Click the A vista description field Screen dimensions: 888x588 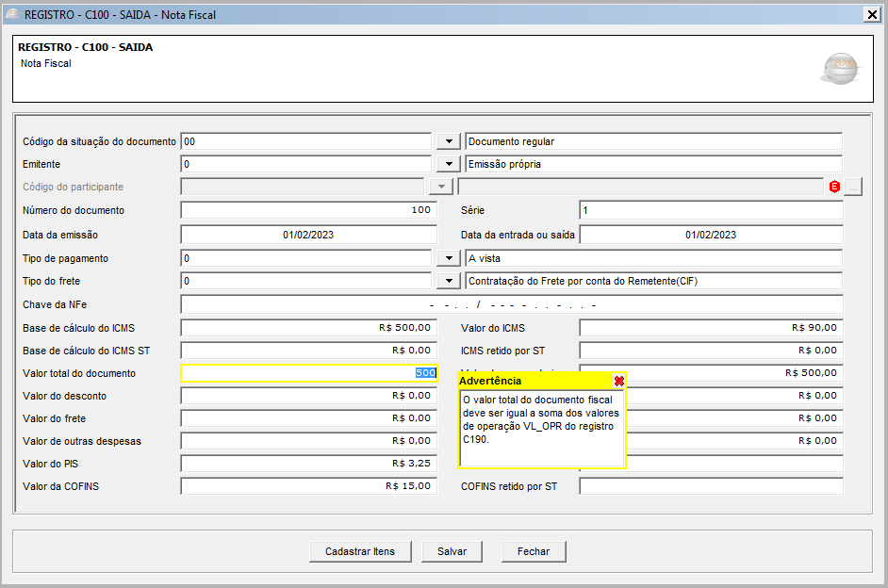pos(653,258)
